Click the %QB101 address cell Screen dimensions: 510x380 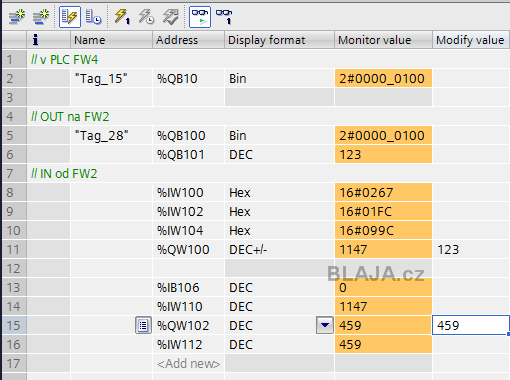pyautogui.click(x=189, y=155)
